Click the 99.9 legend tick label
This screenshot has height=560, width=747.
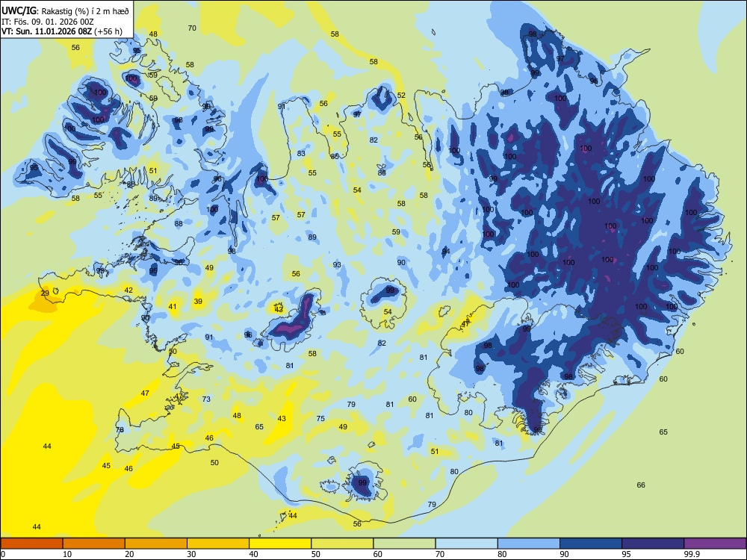click(x=691, y=554)
